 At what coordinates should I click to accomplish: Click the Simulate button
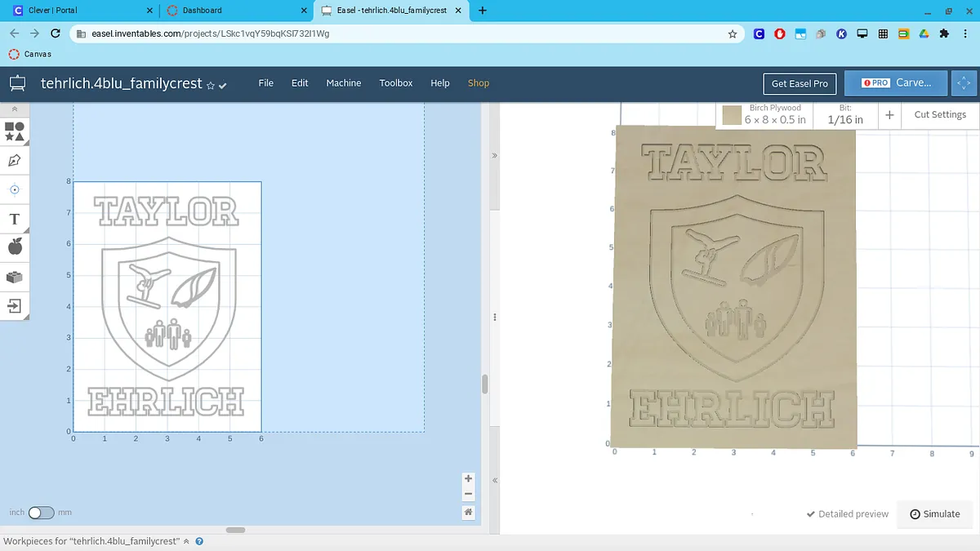(x=935, y=514)
